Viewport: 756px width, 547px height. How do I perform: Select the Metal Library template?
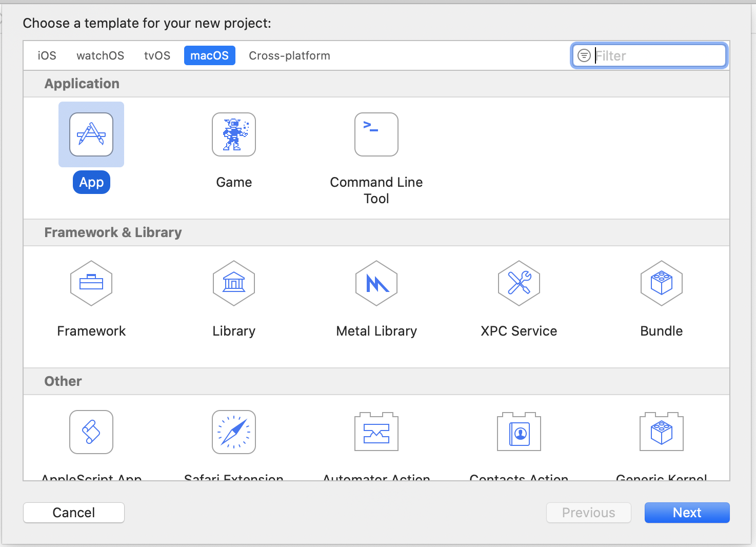[x=376, y=283]
